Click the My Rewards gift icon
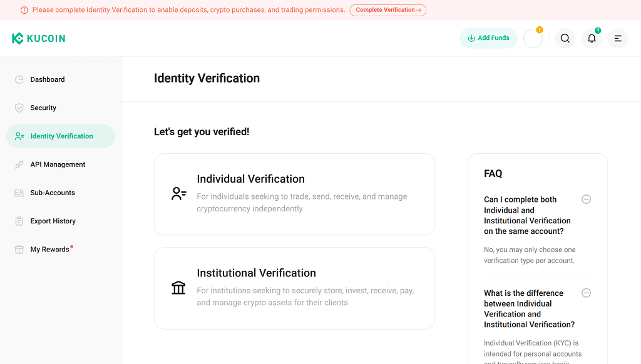This screenshot has height=364, width=641. (19, 250)
